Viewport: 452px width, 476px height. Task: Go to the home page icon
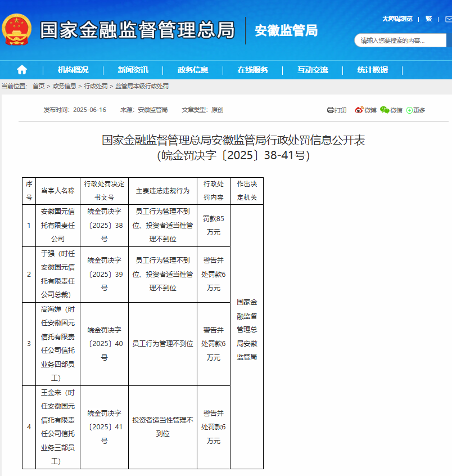pos(22,70)
